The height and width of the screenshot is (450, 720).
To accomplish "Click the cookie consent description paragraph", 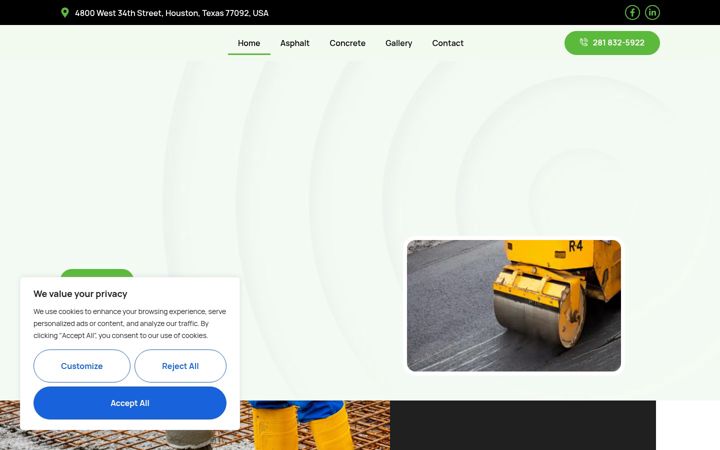I will coord(129,323).
